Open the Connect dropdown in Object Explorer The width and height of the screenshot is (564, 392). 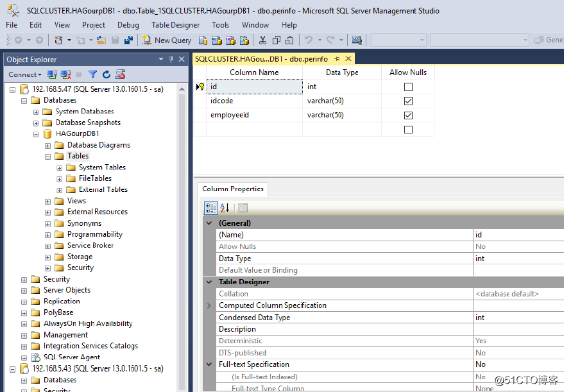[x=25, y=74]
